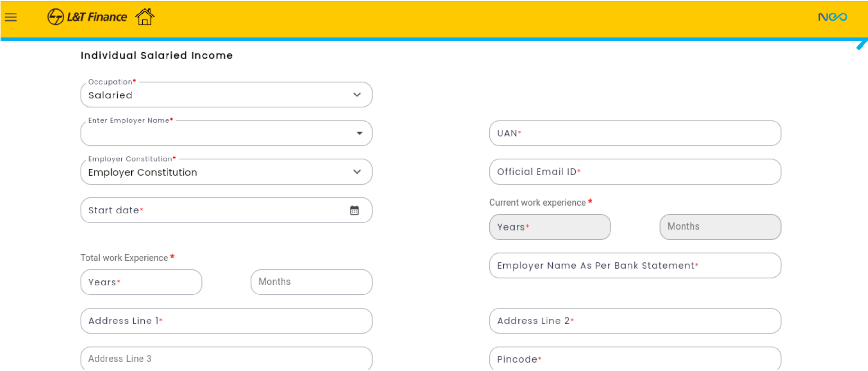
Task: Select Total work Experience Months field
Action: [x=311, y=282]
